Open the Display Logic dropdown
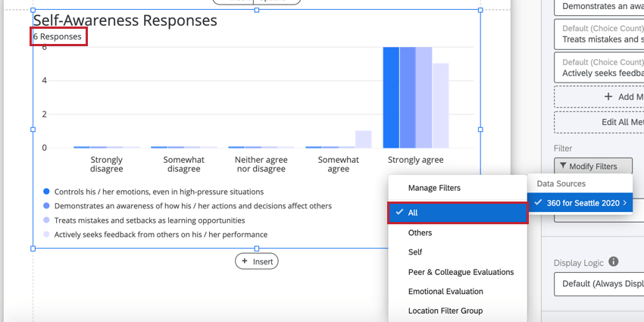The width and height of the screenshot is (644, 322). pyautogui.click(x=599, y=284)
